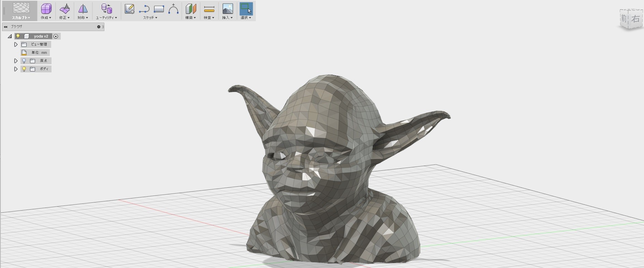The width and height of the screenshot is (644, 268).
Task: Select the line sketch tool
Action: point(144,9)
